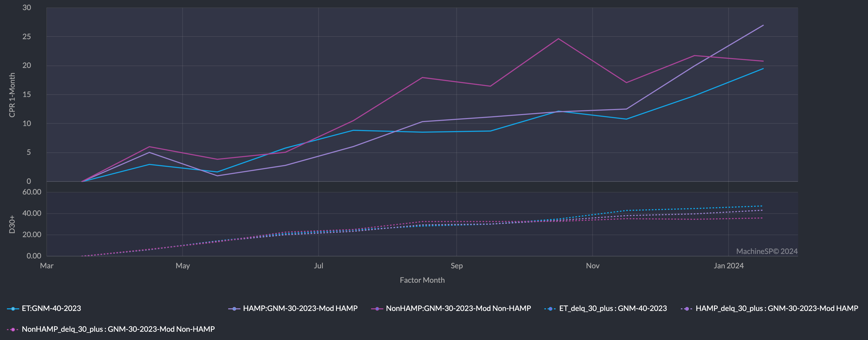This screenshot has width=868, height=340.
Task: Toggle the ET:GNM-40-2023 series legend label
Action: tap(51, 308)
